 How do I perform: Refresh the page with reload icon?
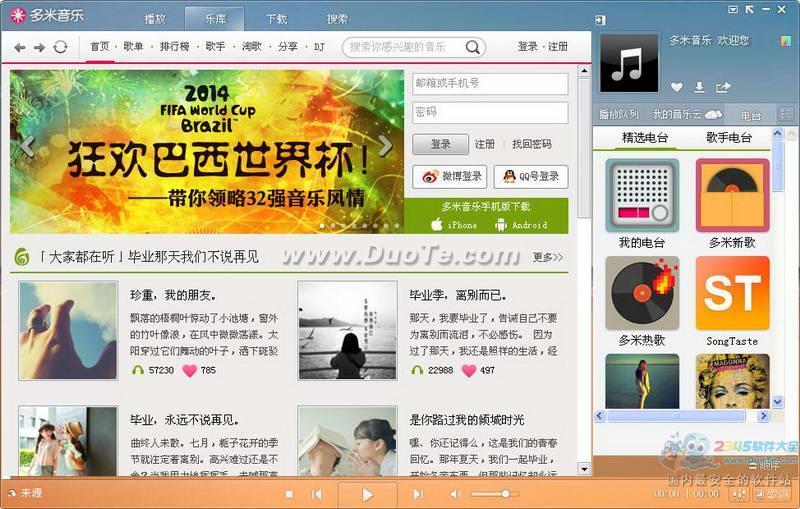point(60,47)
